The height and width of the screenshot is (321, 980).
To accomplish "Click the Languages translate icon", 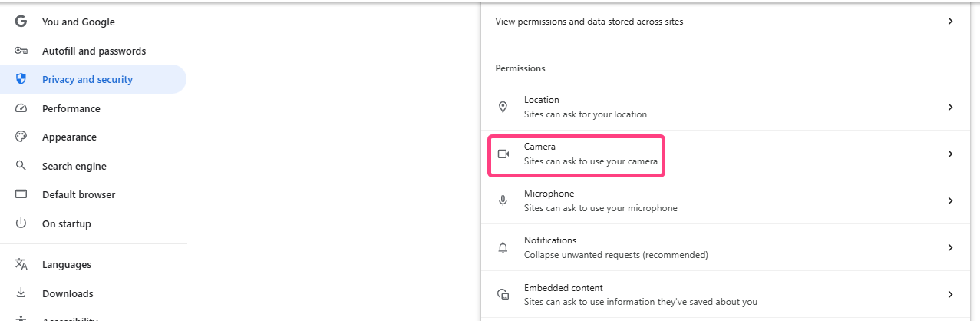I will [21, 264].
